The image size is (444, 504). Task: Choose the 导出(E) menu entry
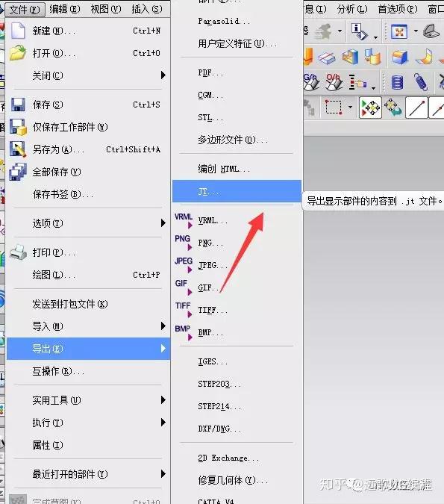88,349
